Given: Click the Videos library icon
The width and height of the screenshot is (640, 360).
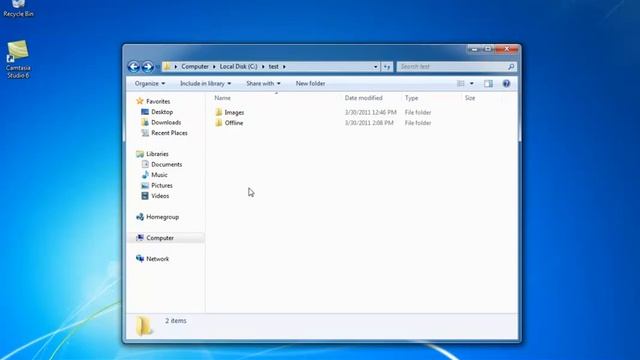Looking at the screenshot, I should 145,196.
